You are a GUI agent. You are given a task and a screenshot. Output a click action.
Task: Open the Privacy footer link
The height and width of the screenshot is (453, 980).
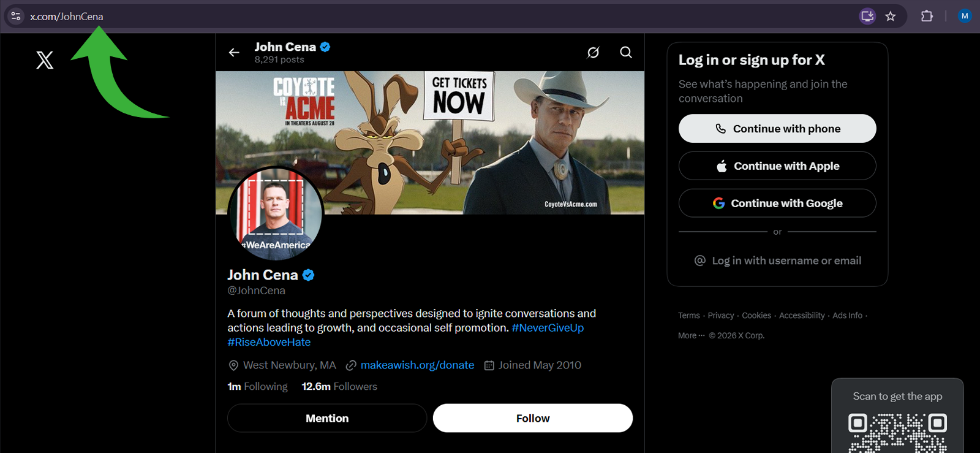(721, 316)
